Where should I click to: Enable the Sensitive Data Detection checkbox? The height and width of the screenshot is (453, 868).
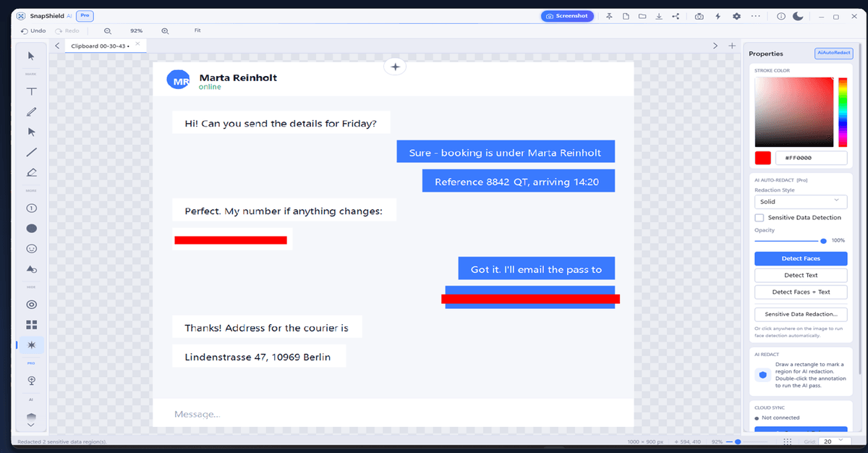coord(759,217)
